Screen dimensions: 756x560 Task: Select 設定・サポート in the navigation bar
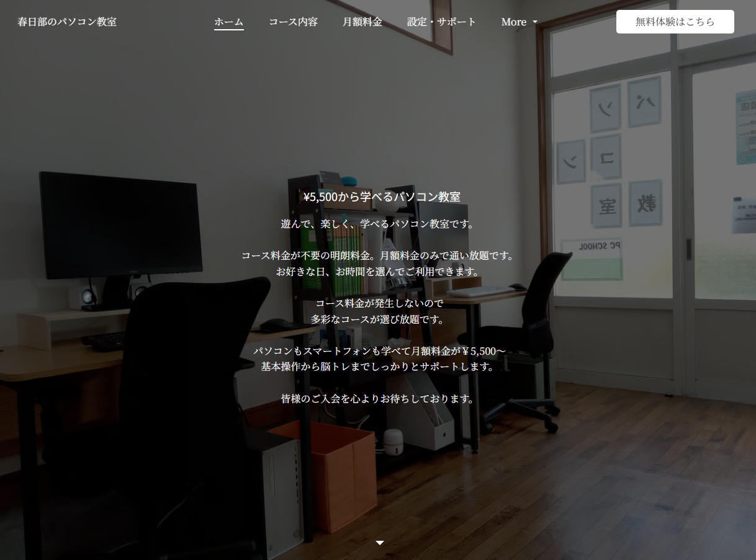coord(442,22)
